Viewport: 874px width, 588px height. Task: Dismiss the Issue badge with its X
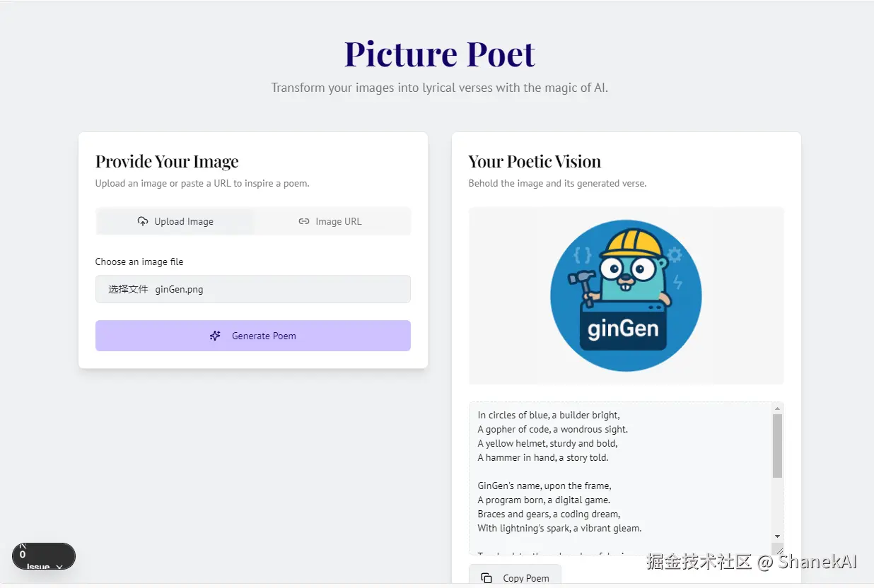60,567
